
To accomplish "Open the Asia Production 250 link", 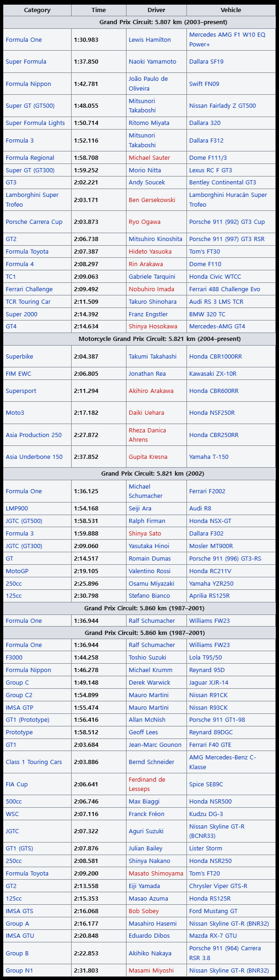I will [33, 435].
